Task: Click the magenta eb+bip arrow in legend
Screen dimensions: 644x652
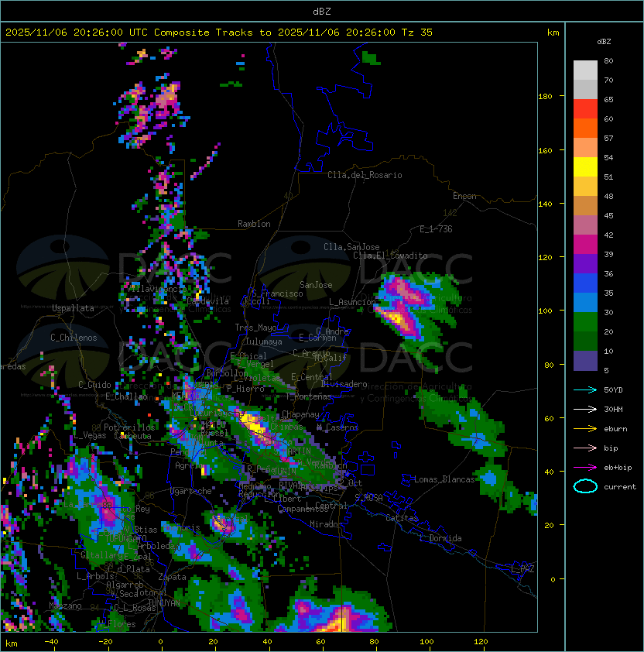Action: point(585,468)
